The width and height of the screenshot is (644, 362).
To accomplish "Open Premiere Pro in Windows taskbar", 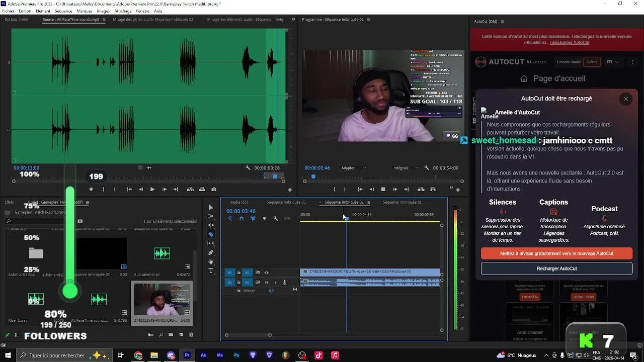I will point(187,355).
